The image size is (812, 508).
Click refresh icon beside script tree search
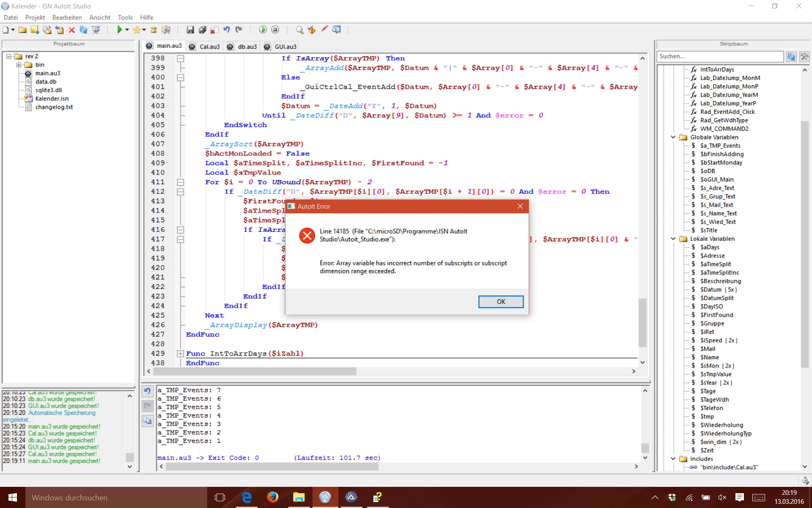click(791, 56)
